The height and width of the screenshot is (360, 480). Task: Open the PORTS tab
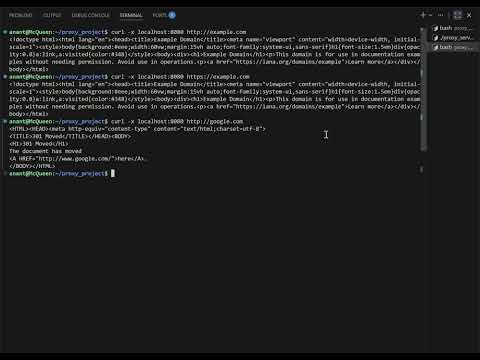(x=159, y=15)
